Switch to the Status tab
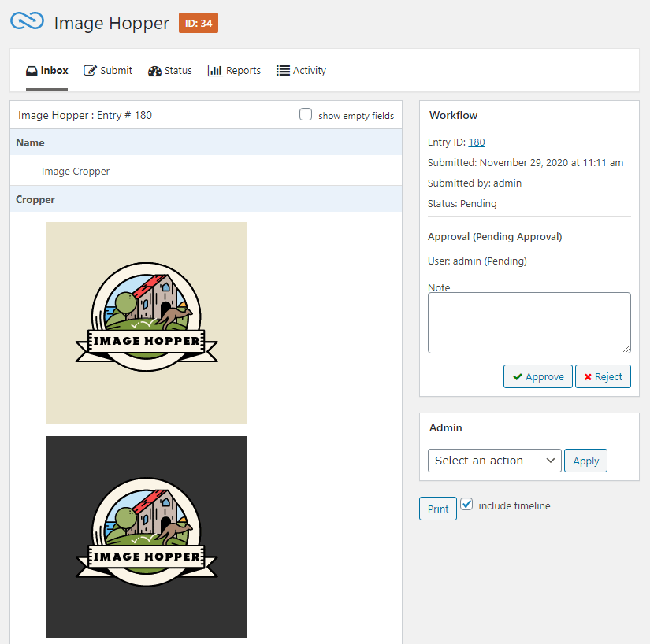This screenshot has height=644, width=650. (x=170, y=70)
